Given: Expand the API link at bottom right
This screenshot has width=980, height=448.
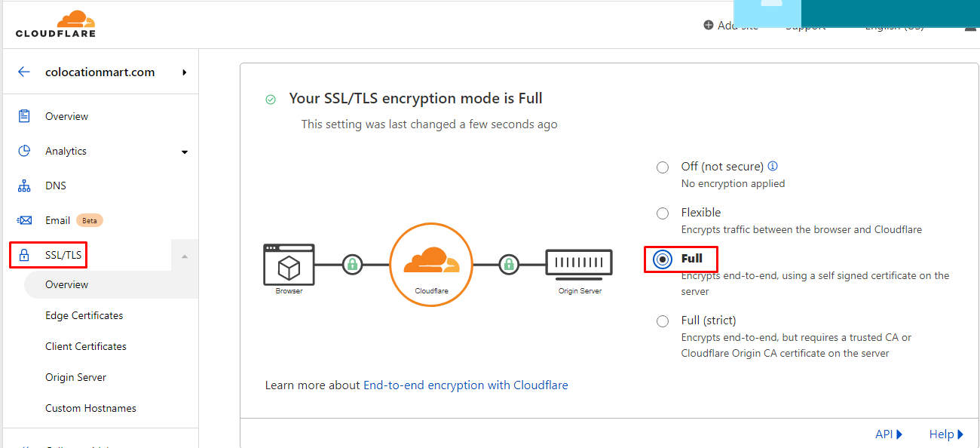Looking at the screenshot, I should (x=889, y=434).
